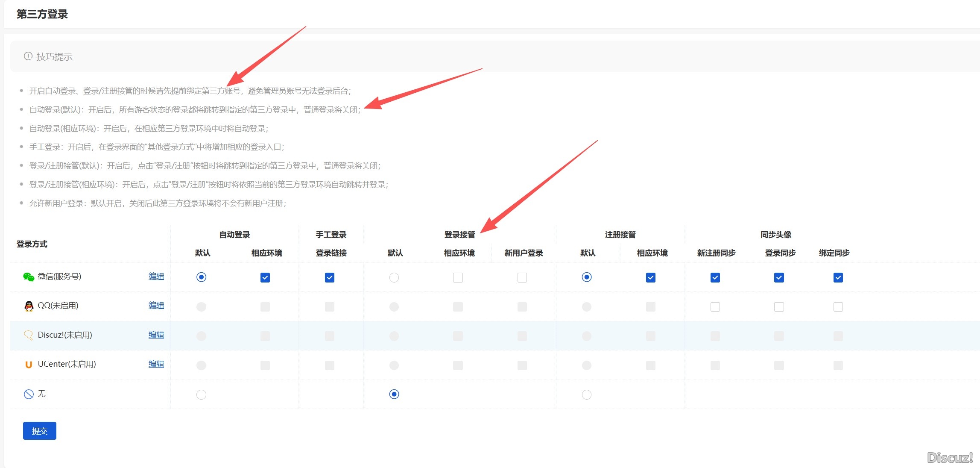This screenshot has width=980, height=468.
Task: Select 自动登录 默认 radio for 微信
Action: pos(201,277)
